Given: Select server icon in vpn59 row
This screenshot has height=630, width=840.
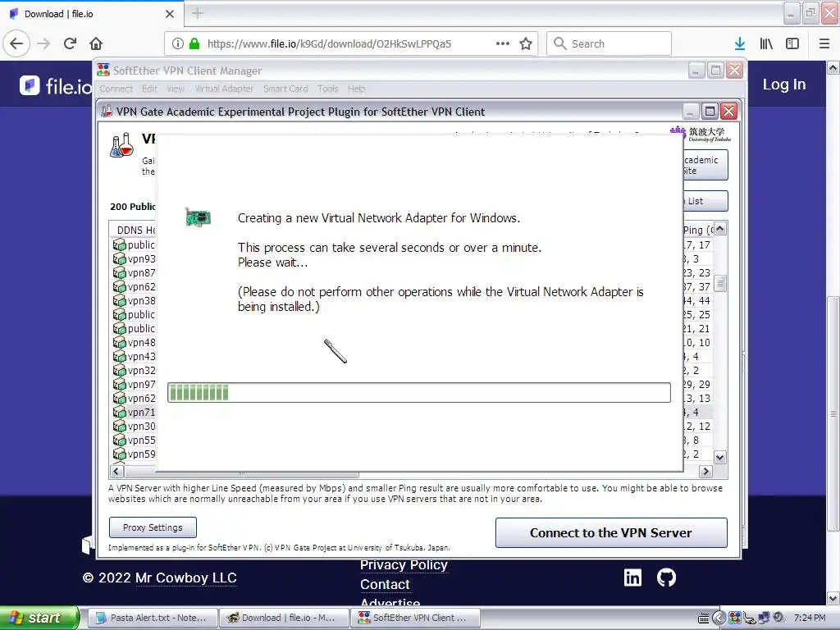Looking at the screenshot, I should click(x=119, y=454).
